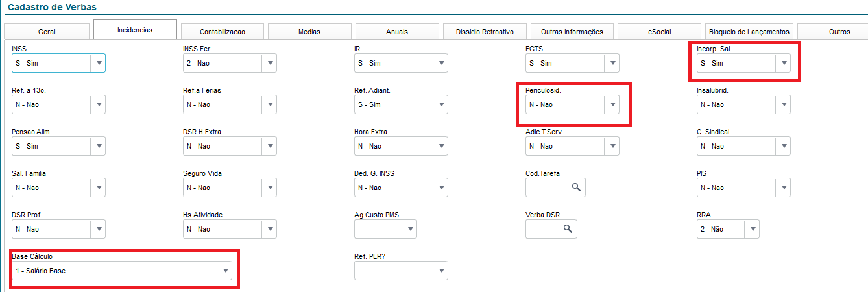Screen dimensions: 868x292
Task: Open the DSR H.Extra dropdown arrow
Action: click(x=270, y=146)
